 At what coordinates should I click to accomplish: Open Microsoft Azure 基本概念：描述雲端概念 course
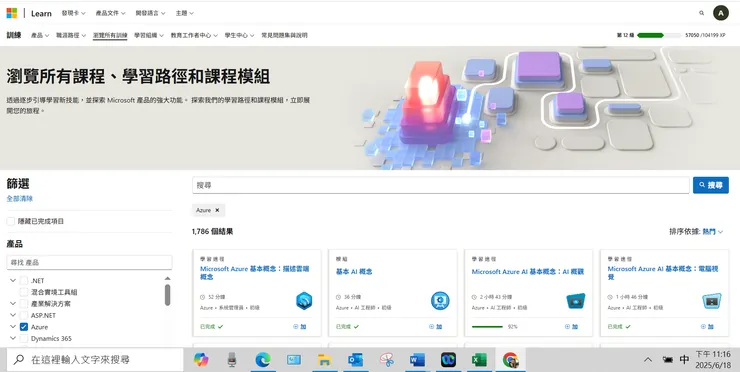pos(254,272)
